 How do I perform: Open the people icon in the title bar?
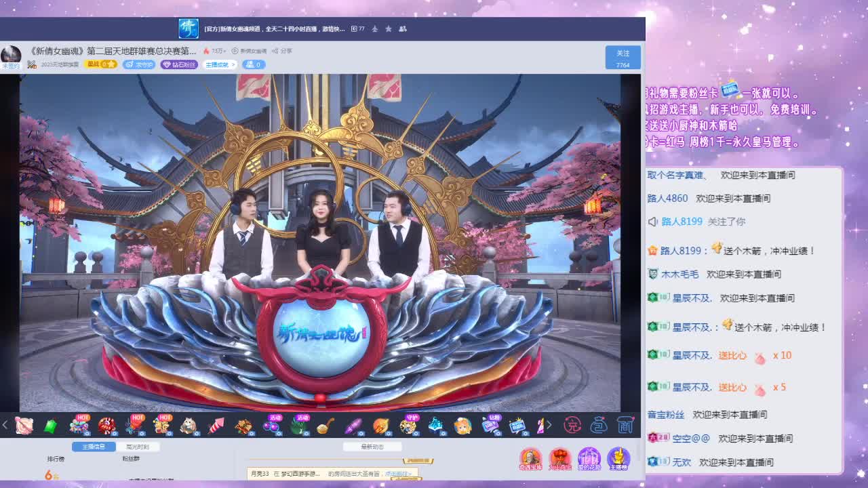[x=403, y=29]
